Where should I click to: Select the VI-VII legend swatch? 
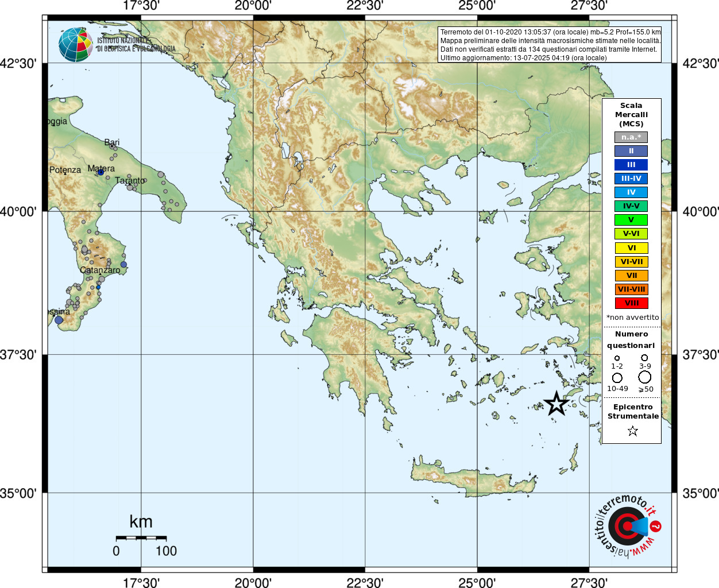pos(631,262)
